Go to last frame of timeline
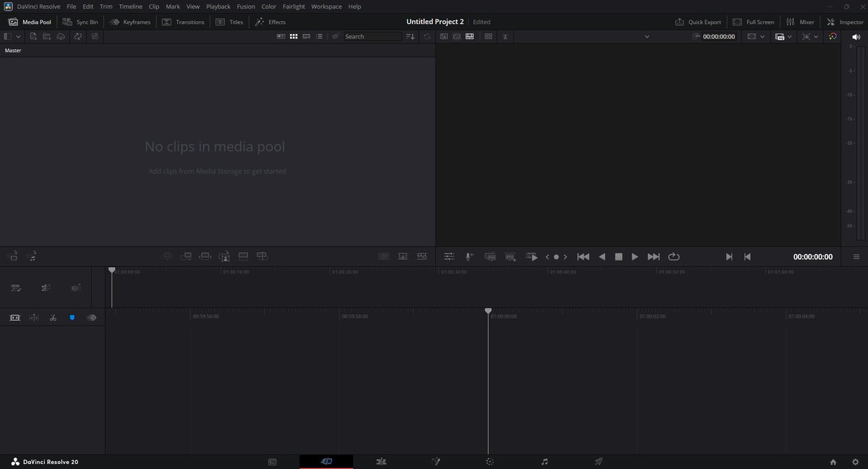Screen dimensions: 868x469 tap(654, 256)
